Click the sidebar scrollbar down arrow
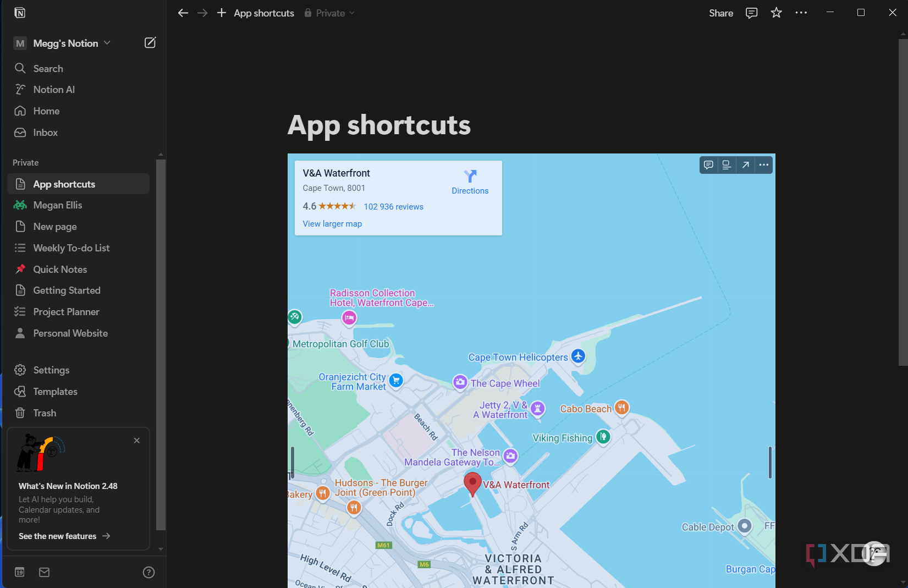The image size is (908, 588). tap(161, 549)
